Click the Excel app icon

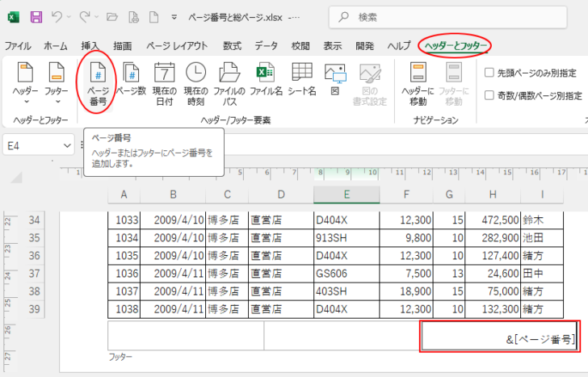pos(14,17)
